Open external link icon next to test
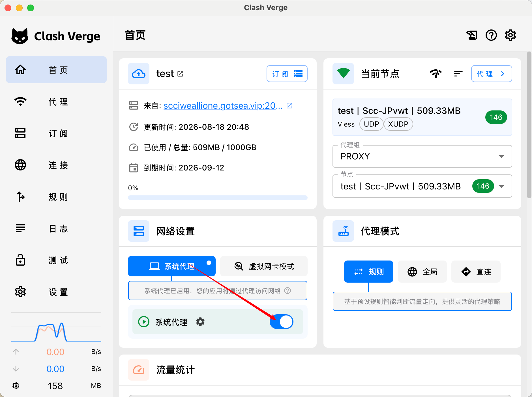The image size is (532, 397). point(180,74)
